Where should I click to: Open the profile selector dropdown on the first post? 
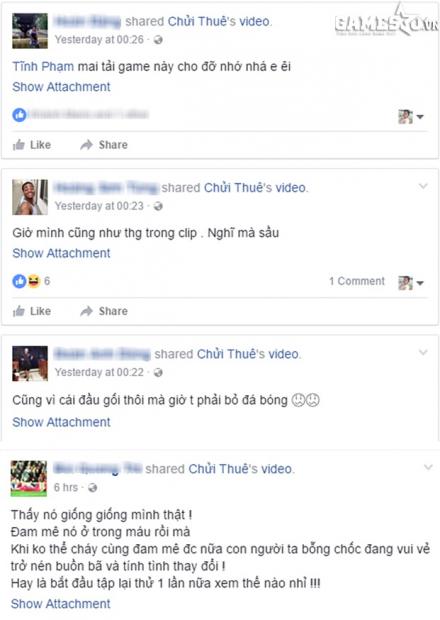pos(411,117)
